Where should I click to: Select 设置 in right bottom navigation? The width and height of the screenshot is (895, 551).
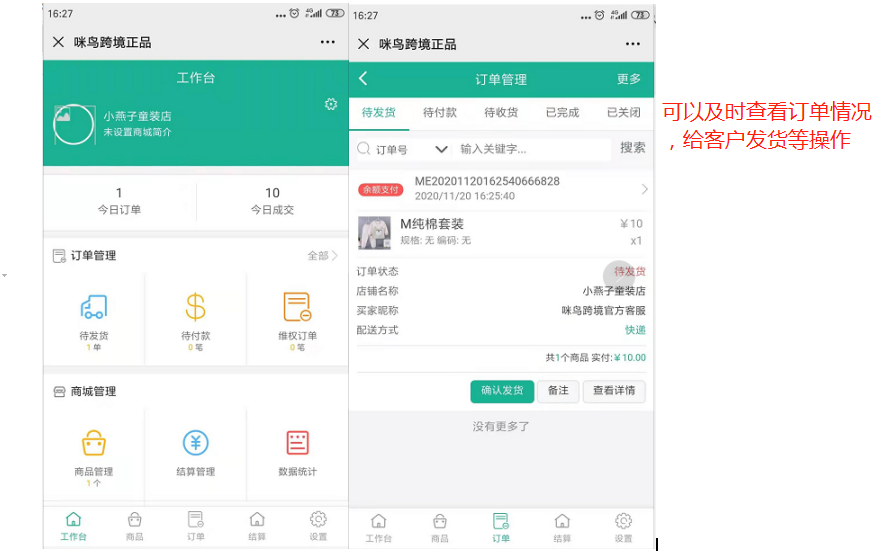[x=623, y=529]
